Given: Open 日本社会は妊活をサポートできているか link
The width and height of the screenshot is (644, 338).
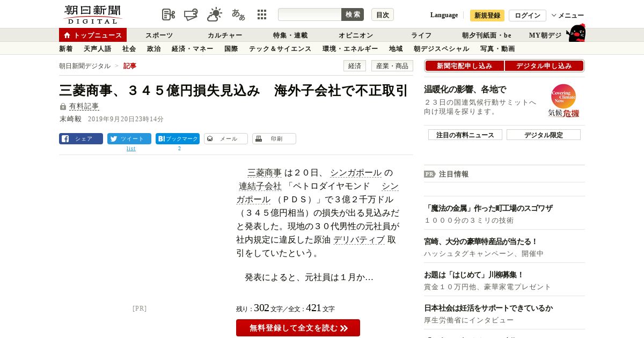Looking at the screenshot, I should [488, 308].
